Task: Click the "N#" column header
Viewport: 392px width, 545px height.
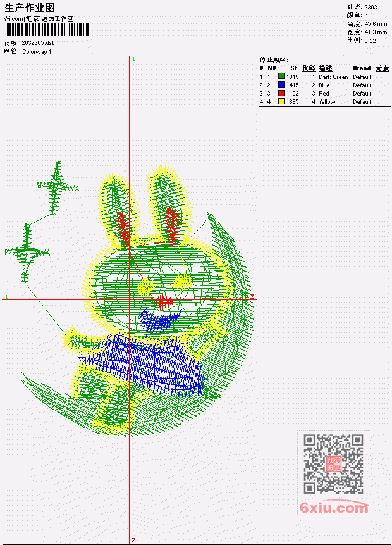Action: (x=271, y=68)
